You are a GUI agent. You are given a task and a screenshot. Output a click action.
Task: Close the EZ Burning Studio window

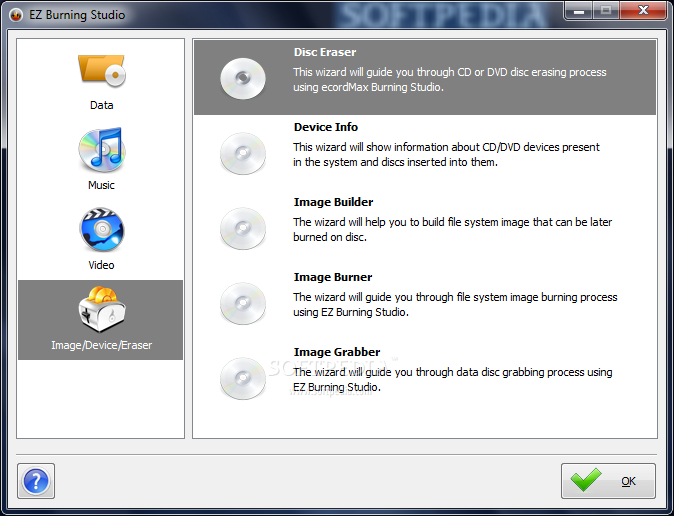click(x=643, y=10)
